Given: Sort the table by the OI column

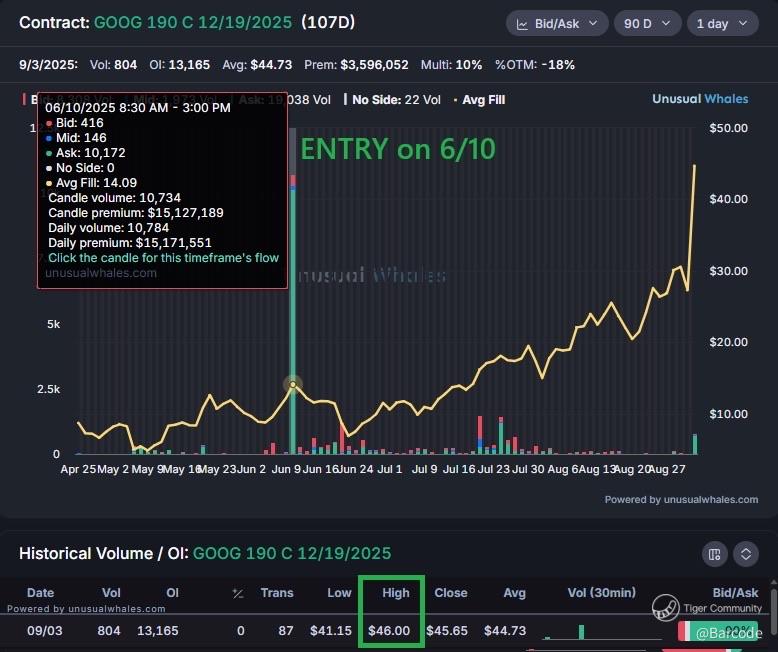Looking at the screenshot, I should [x=172, y=592].
